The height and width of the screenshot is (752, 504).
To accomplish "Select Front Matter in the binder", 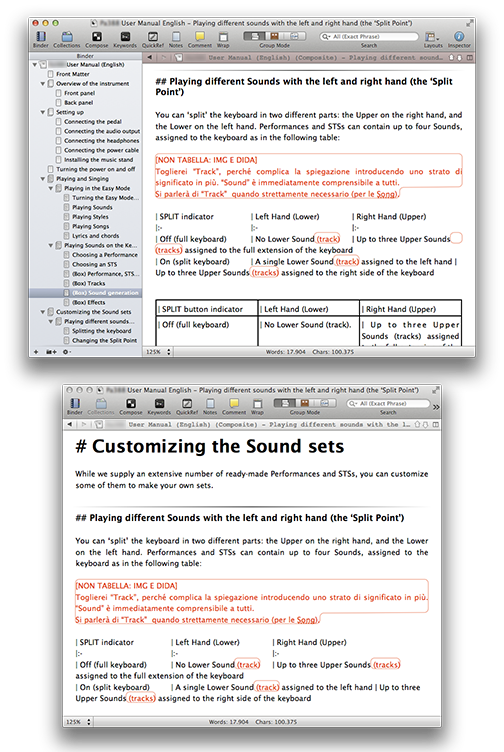I will 72,74.
